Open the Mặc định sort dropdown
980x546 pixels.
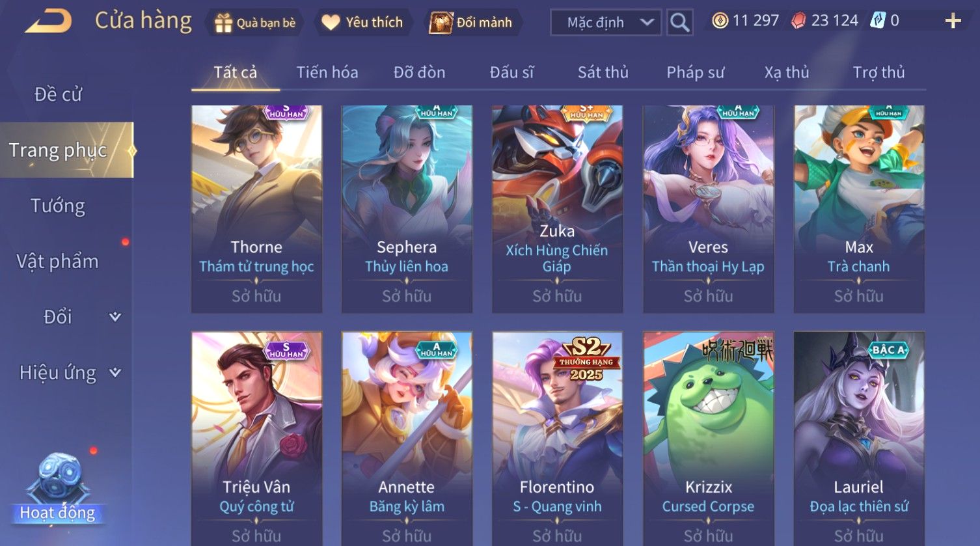click(x=606, y=23)
